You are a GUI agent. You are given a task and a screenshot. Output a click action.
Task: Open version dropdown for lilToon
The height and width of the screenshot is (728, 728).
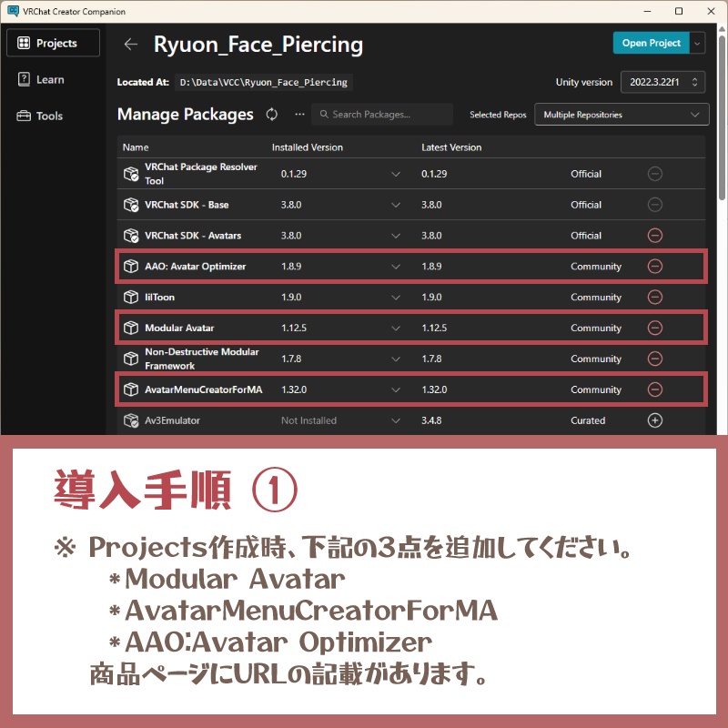tap(396, 298)
